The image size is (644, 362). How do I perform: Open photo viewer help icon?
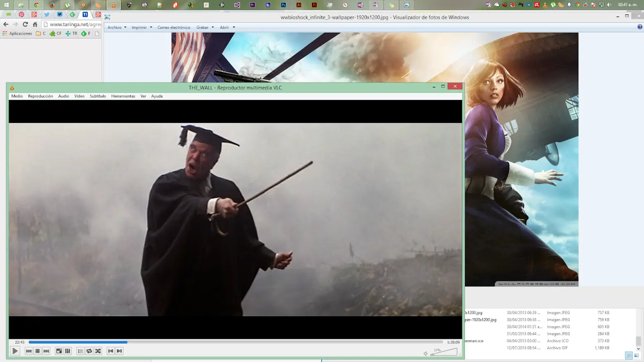(x=640, y=27)
